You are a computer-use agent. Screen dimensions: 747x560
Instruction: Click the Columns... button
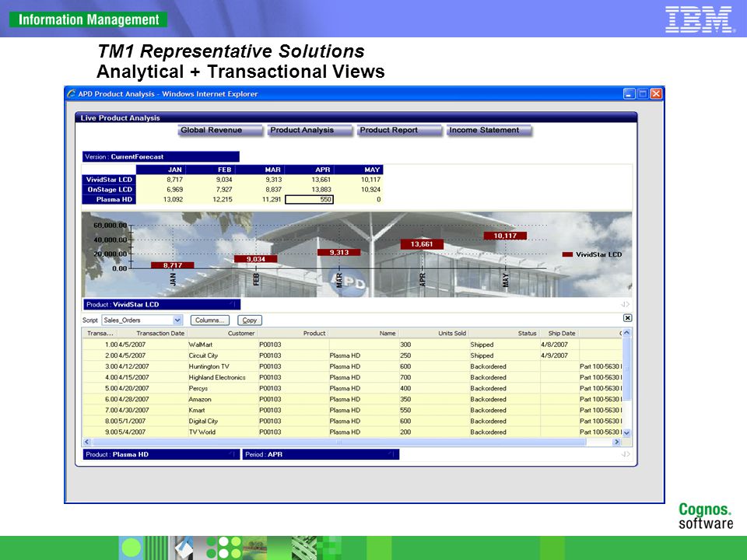pyautogui.click(x=209, y=320)
